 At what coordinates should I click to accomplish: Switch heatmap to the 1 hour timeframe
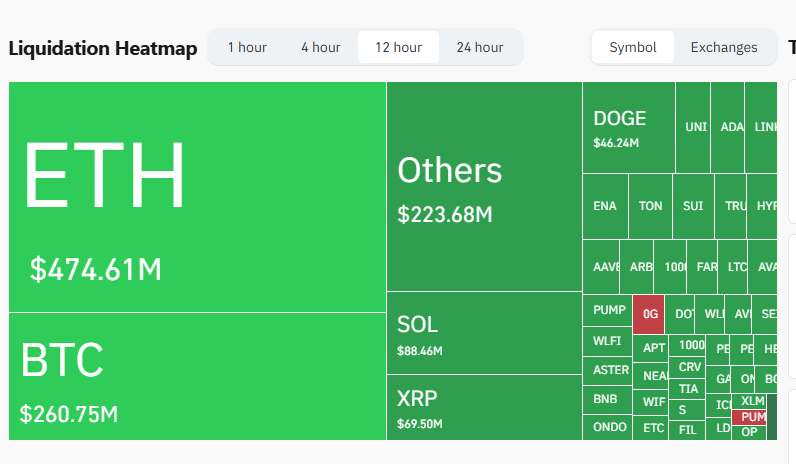click(247, 47)
